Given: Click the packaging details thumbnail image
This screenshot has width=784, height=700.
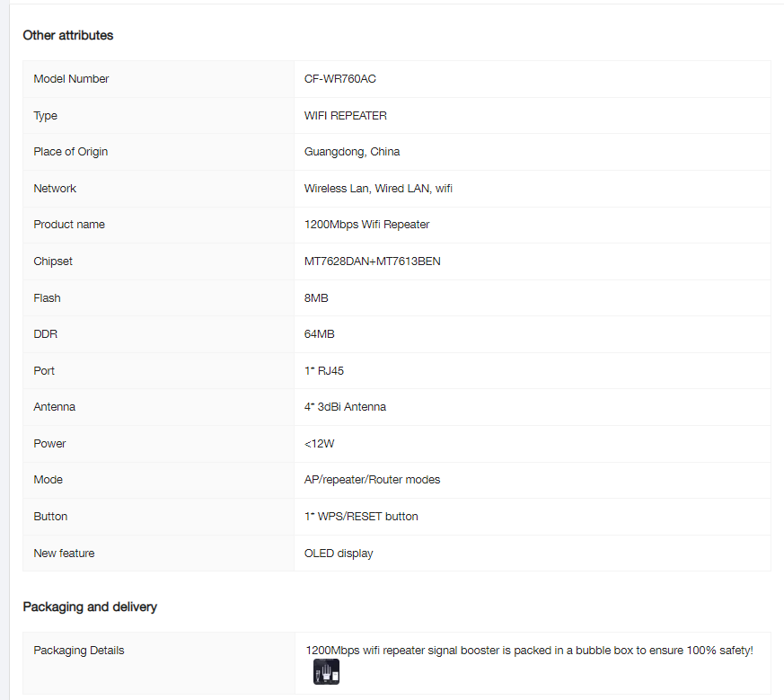Looking at the screenshot, I should (x=326, y=671).
